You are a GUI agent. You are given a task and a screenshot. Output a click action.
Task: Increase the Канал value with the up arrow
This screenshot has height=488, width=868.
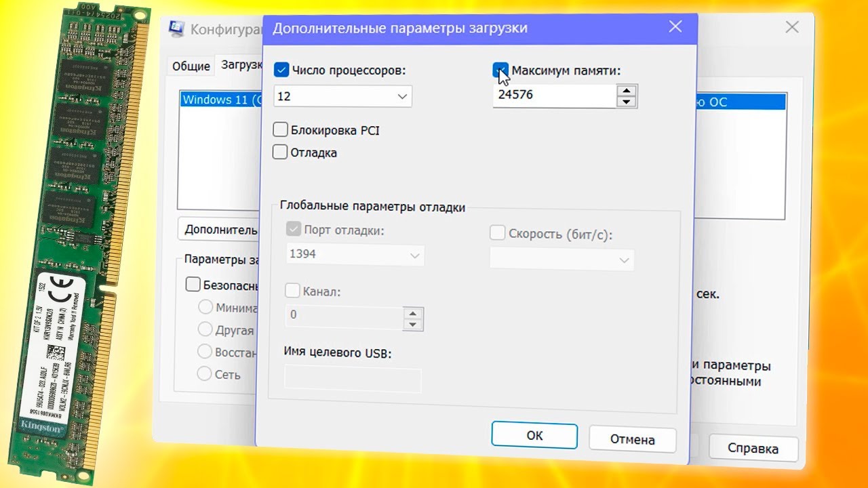[x=412, y=312]
